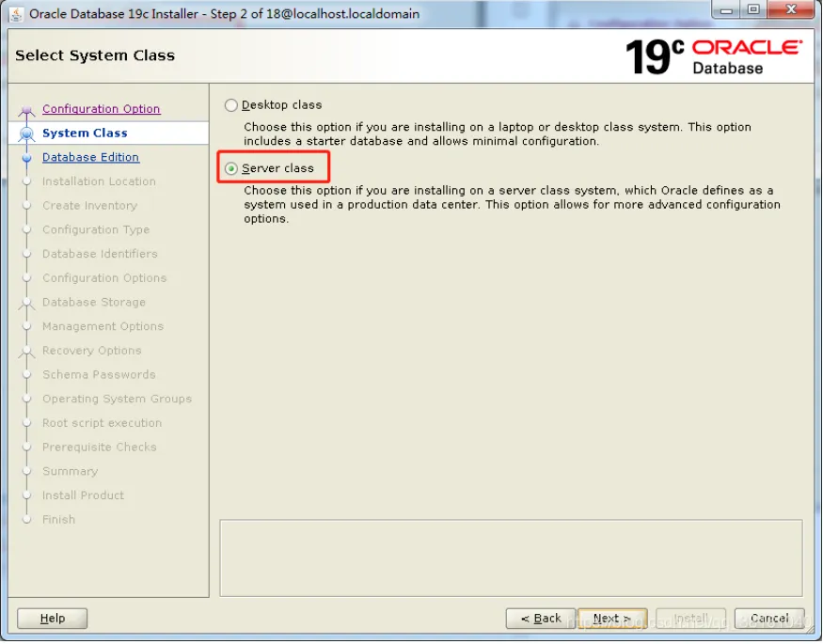The height and width of the screenshot is (644, 823).
Task: Click the System Class step marker icon
Action: tap(26, 134)
